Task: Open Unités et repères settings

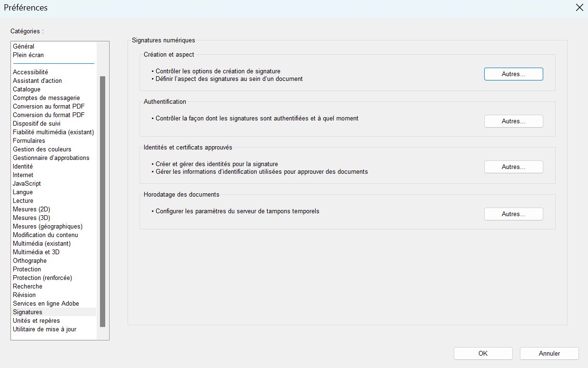Action: coord(36,320)
